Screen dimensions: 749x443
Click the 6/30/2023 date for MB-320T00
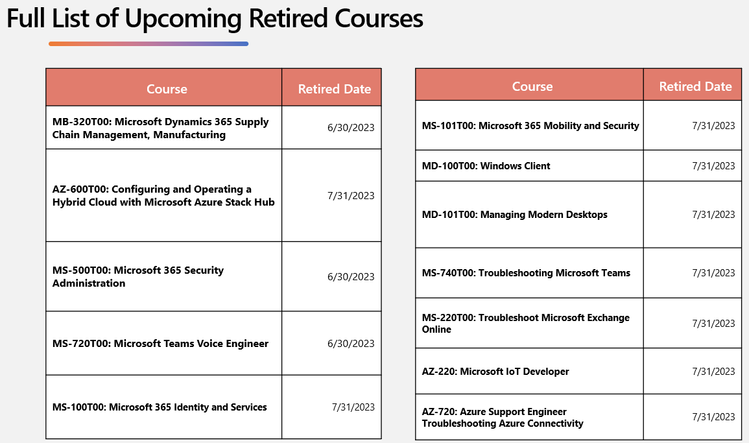[x=351, y=128]
